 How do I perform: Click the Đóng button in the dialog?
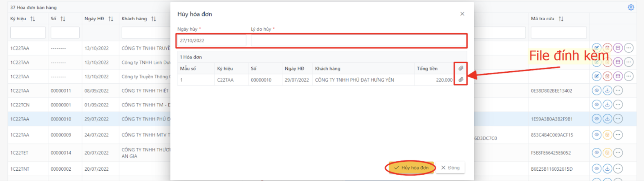point(450,167)
